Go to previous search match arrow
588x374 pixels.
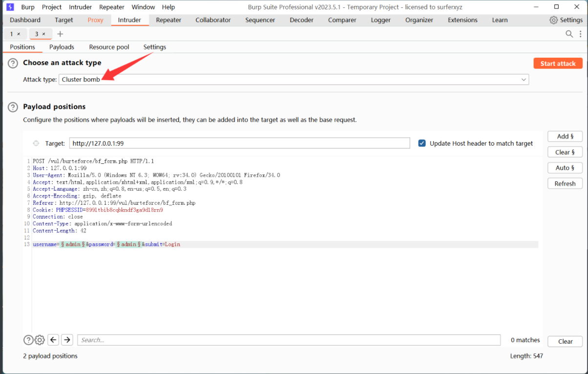pyautogui.click(x=53, y=340)
